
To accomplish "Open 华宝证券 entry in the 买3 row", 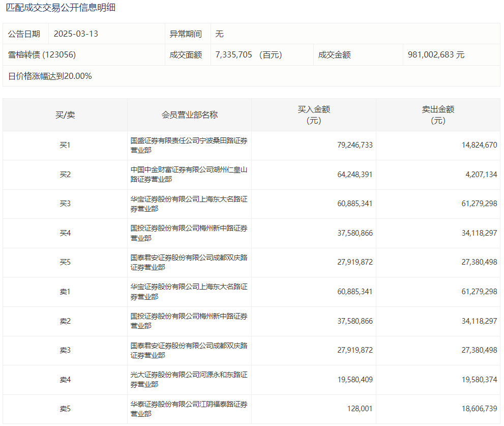I will click(x=189, y=204).
